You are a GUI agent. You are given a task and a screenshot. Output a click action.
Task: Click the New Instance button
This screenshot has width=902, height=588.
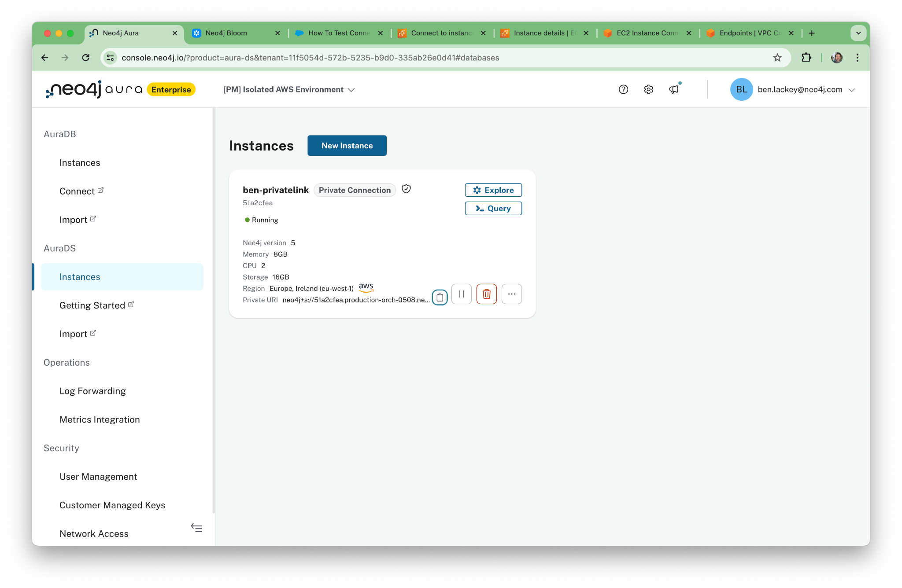[x=347, y=146]
